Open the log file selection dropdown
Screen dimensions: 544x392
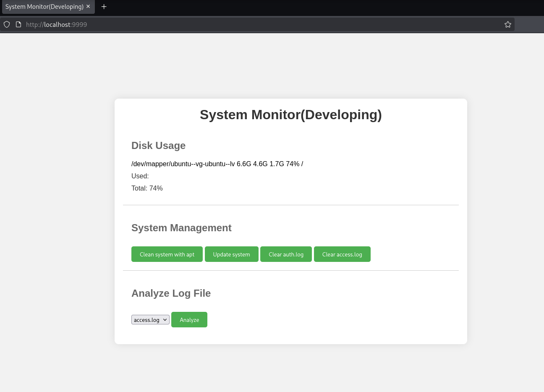click(150, 319)
